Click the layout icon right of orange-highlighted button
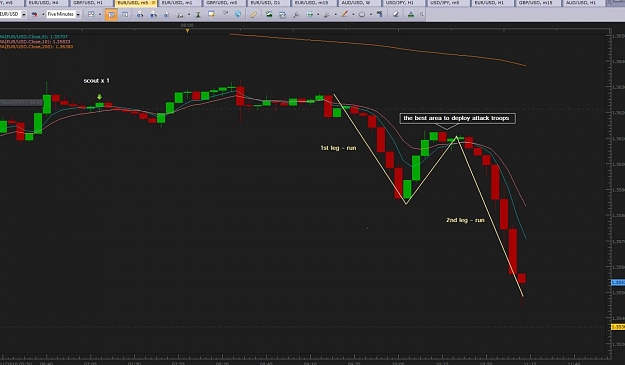The width and height of the screenshot is (625, 365). (x=125, y=14)
